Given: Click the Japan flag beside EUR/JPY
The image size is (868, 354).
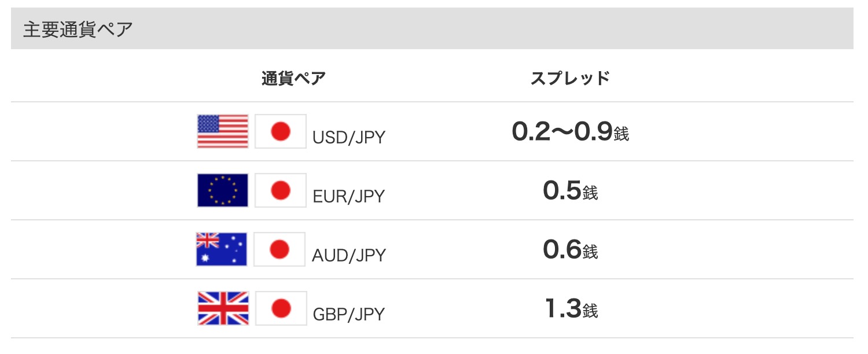Looking at the screenshot, I should click(x=281, y=190).
